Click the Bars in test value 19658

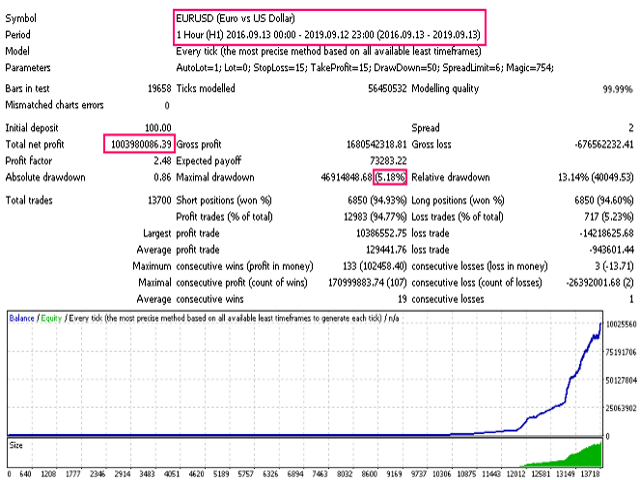pyautogui.click(x=159, y=89)
